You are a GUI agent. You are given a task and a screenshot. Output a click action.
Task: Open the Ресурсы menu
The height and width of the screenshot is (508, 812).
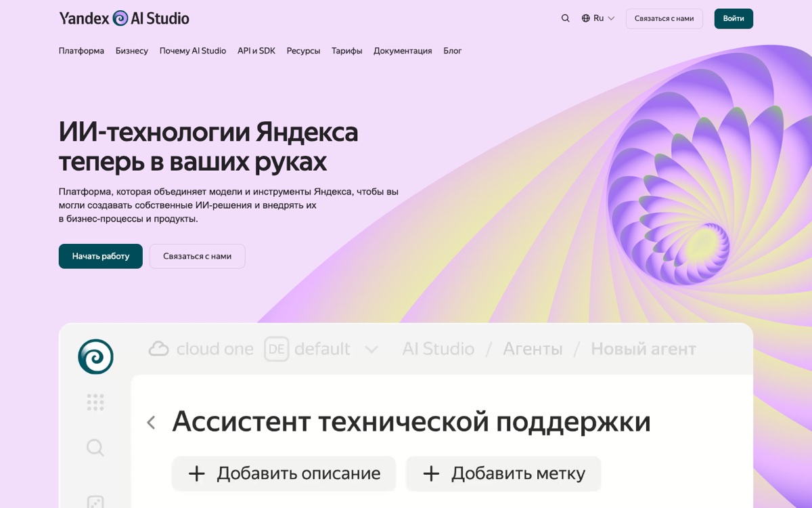pyautogui.click(x=303, y=51)
